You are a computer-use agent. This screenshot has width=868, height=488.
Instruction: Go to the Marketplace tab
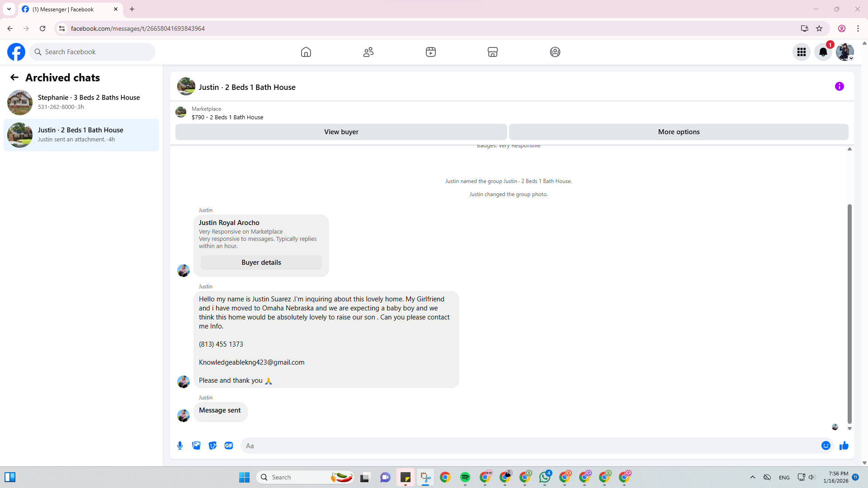[x=492, y=52]
